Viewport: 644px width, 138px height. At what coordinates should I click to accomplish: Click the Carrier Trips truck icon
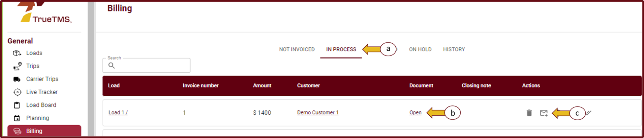(17, 79)
